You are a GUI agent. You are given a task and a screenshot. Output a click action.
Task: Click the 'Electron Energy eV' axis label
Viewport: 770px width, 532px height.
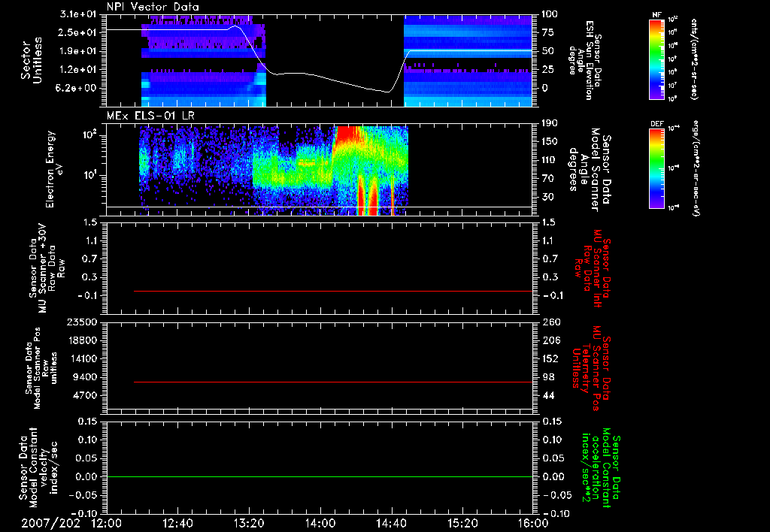click(55, 169)
